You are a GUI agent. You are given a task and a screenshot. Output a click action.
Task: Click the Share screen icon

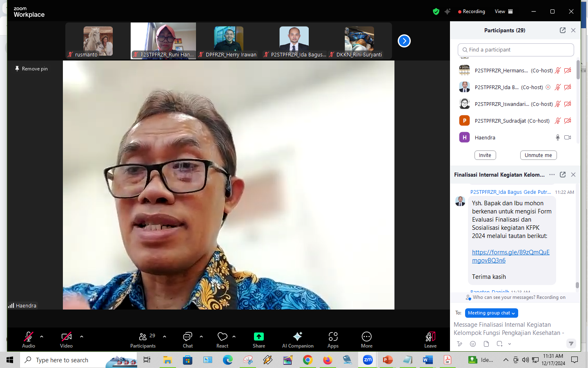point(259,339)
